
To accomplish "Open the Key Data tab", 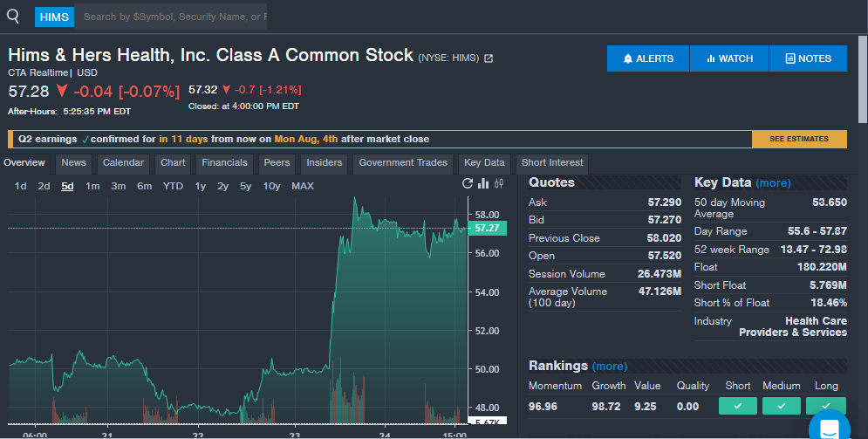I will (x=484, y=162).
